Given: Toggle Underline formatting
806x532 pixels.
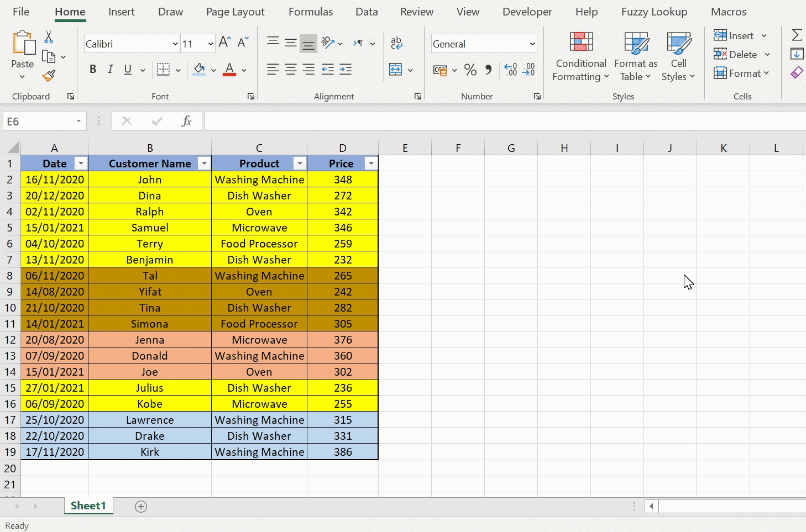Looking at the screenshot, I should 128,70.
